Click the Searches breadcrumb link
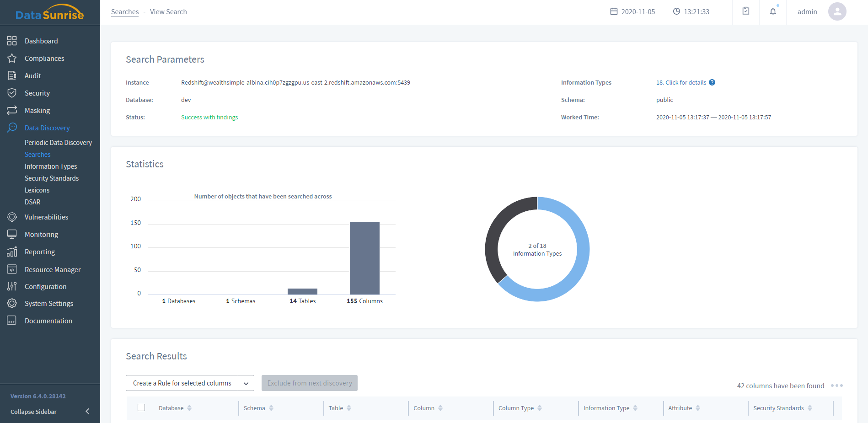Image resolution: width=868 pixels, height=423 pixels. click(125, 12)
